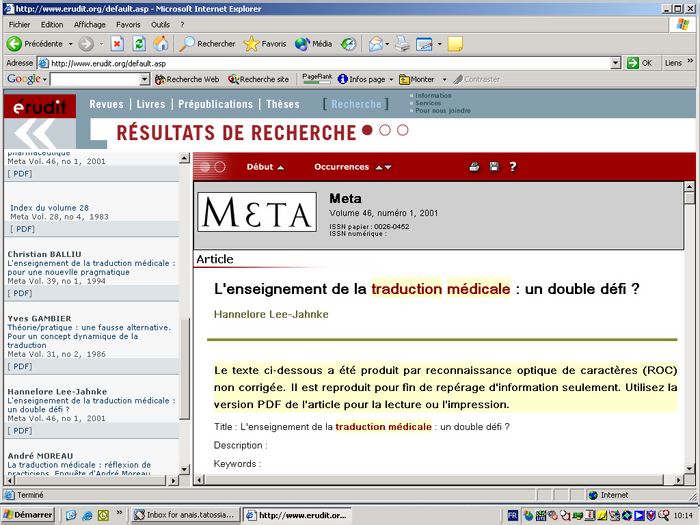
Task: Expand the Google search box dropdown arrow
Action: click(x=145, y=79)
